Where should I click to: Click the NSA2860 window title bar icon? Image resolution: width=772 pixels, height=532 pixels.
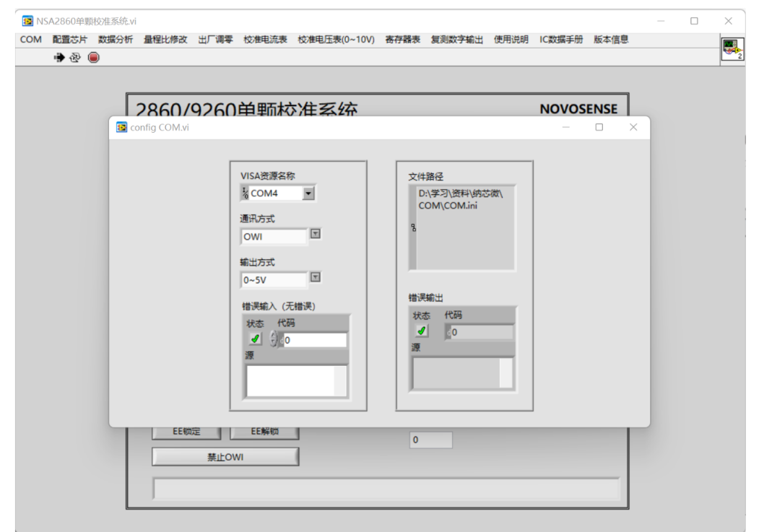(x=27, y=21)
